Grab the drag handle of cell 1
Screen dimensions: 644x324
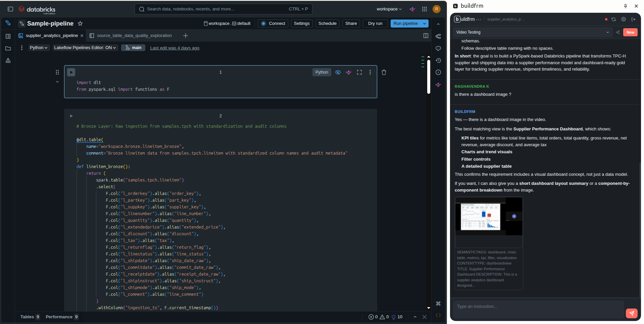tap(57, 72)
